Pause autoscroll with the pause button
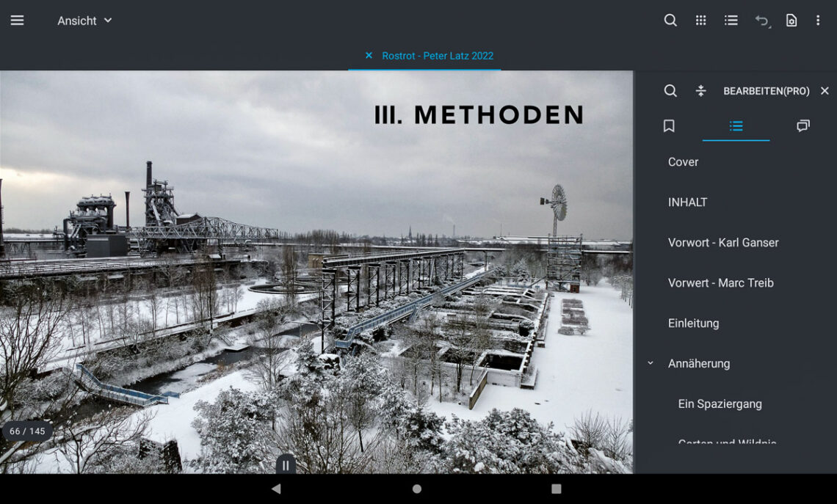Screen dimensions: 837x504 point(286,465)
